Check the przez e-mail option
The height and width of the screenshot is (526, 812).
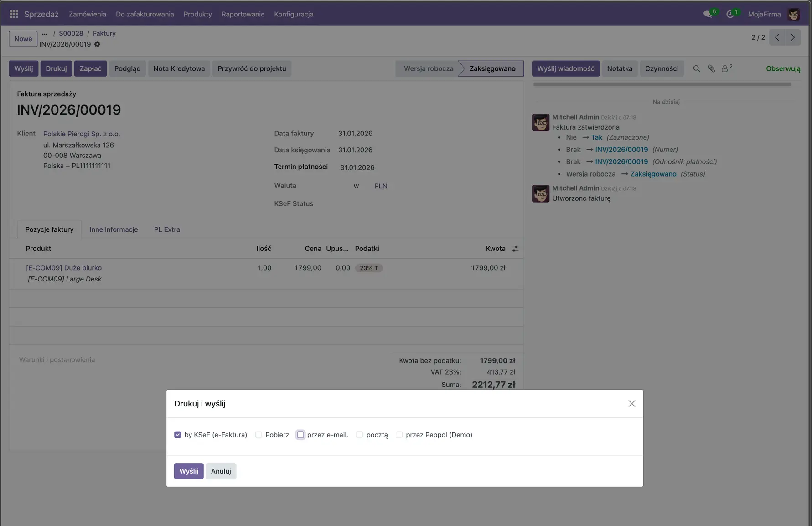(x=300, y=435)
